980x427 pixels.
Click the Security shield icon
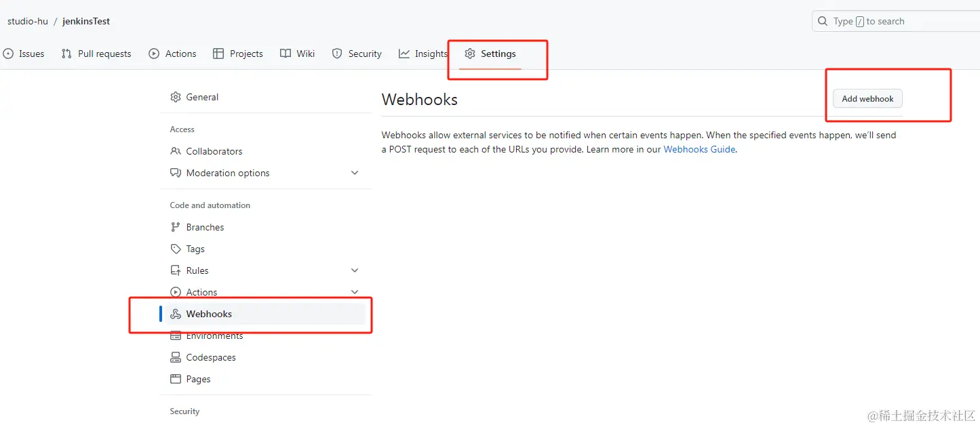pos(337,54)
